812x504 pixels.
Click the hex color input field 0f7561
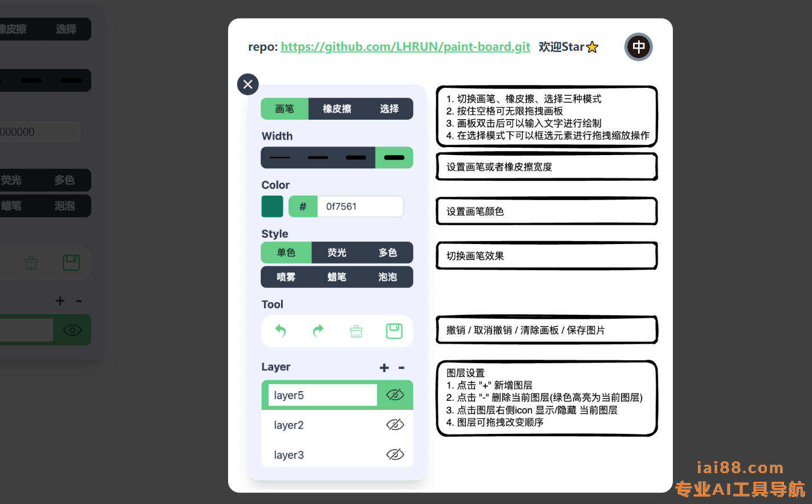[x=360, y=206]
